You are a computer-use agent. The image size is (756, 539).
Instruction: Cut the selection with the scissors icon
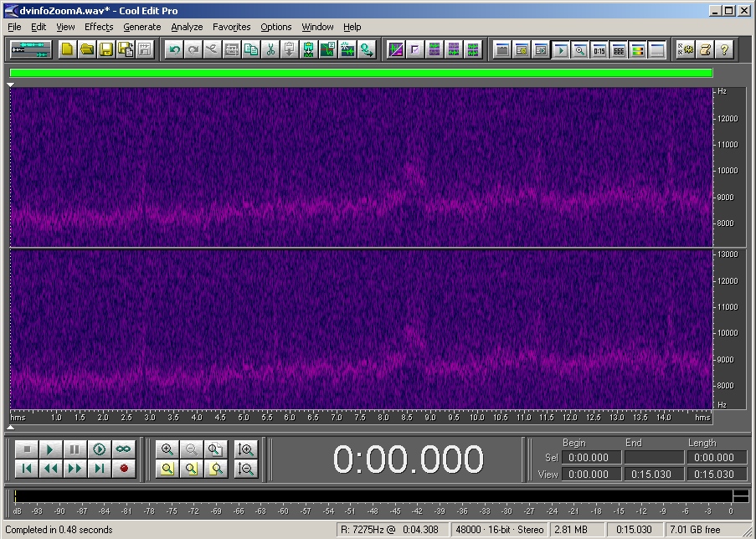click(x=270, y=49)
